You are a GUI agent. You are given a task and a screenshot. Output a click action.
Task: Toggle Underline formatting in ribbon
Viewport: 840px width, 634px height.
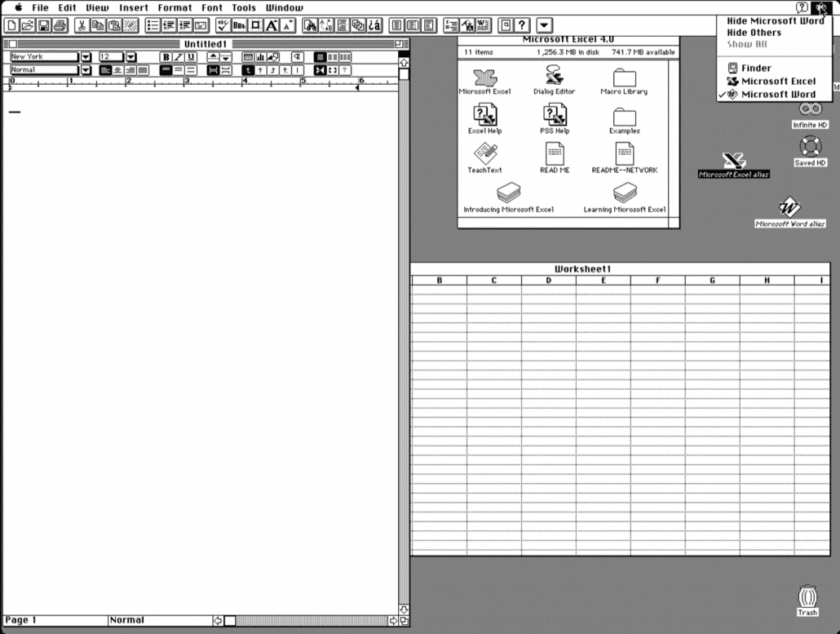click(191, 57)
